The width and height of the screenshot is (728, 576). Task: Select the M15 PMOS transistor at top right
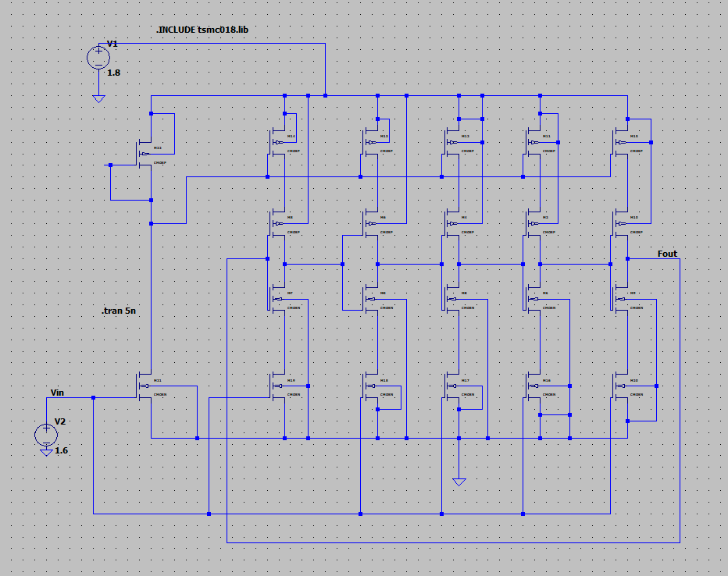tap(621, 142)
